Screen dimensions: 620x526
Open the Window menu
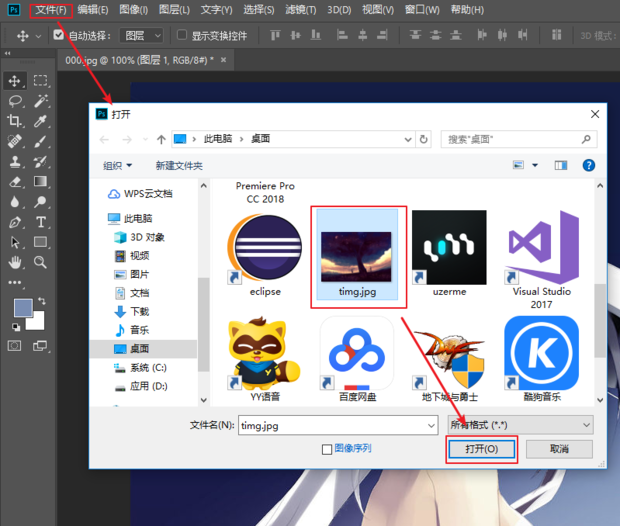pyautogui.click(x=422, y=10)
